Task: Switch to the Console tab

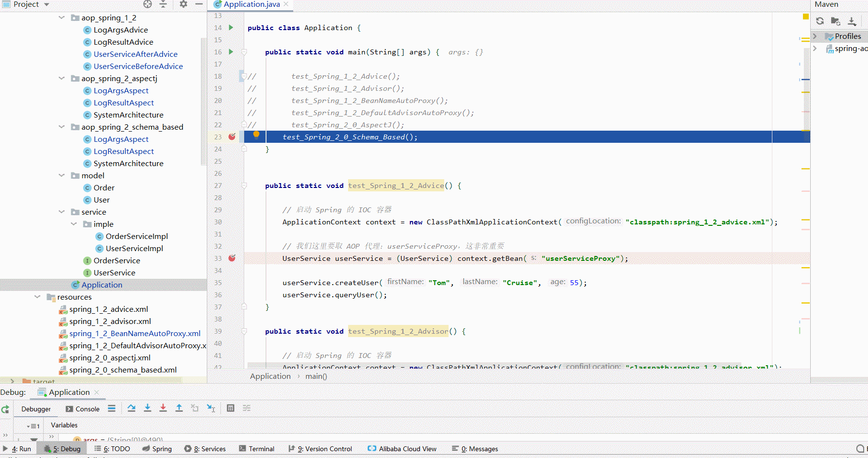Action: point(83,409)
